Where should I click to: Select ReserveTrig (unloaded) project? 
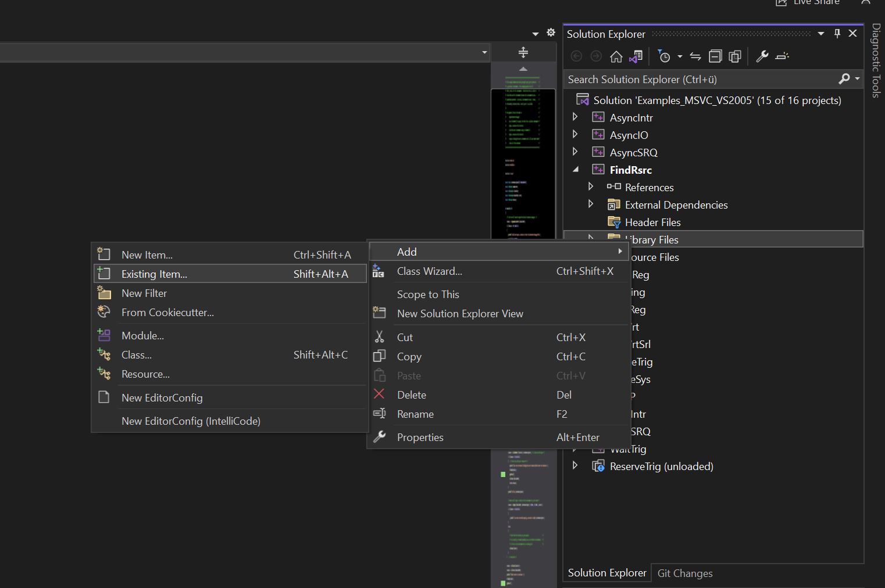pyautogui.click(x=661, y=466)
